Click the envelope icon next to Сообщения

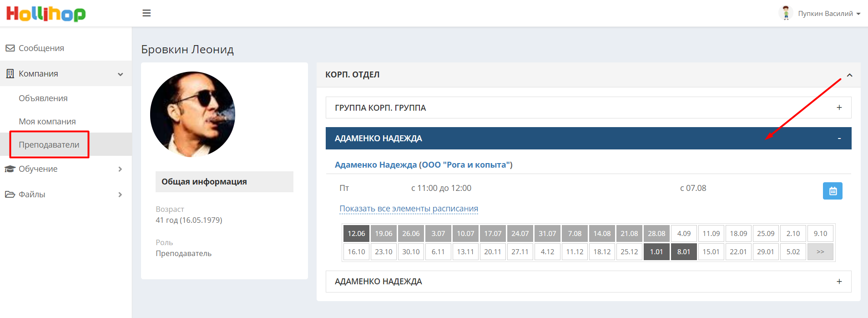click(10, 48)
